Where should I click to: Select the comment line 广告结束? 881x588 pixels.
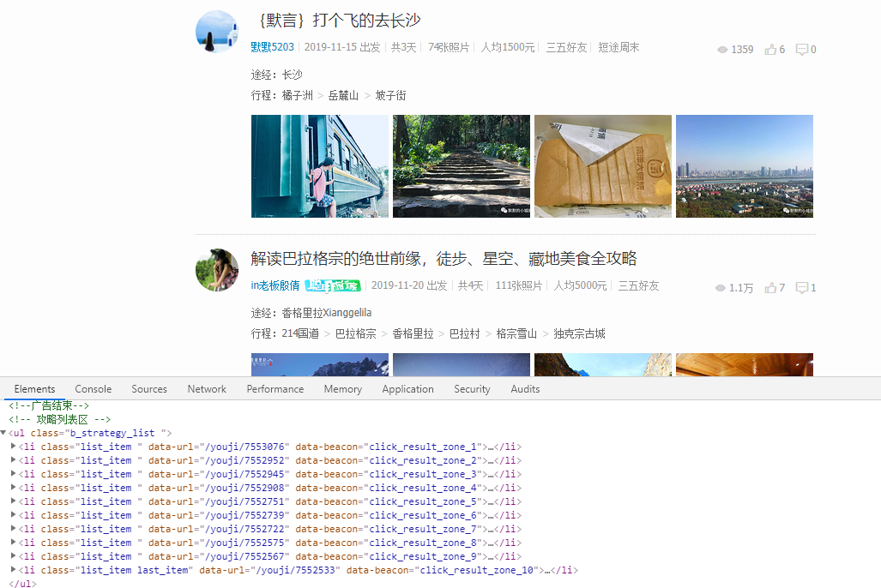click(49, 405)
